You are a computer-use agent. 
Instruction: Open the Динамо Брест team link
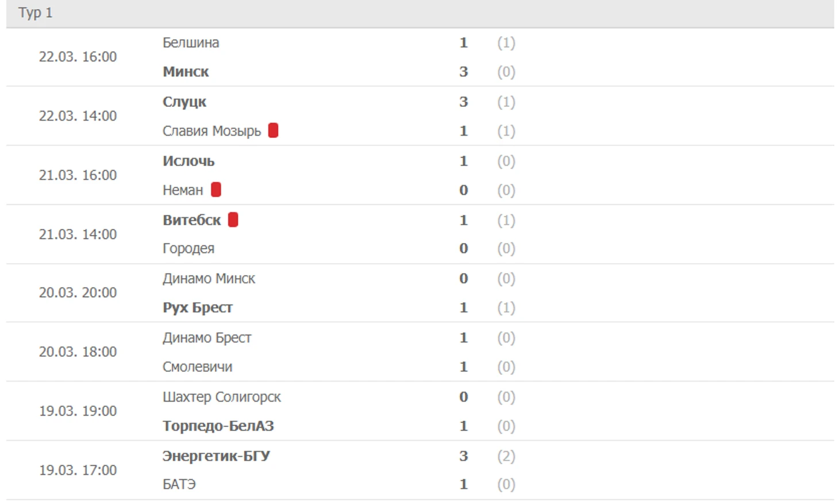tap(207, 338)
